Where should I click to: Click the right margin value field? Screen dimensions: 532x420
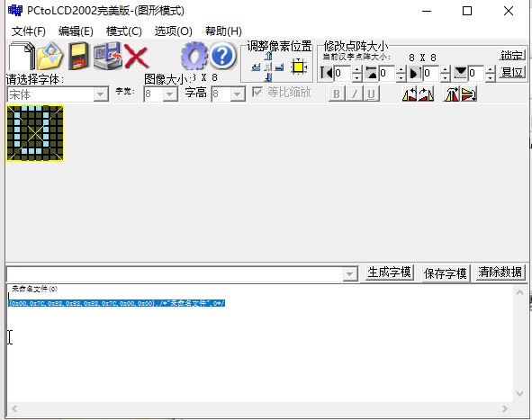click(x=432, y=73)
